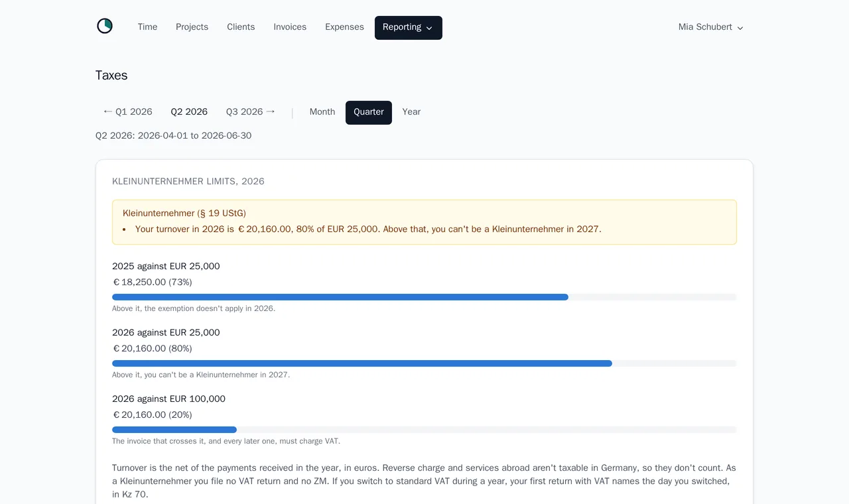849x504 pixels.
Task: Go back to Q1 2026
Action: click(127, 112)
